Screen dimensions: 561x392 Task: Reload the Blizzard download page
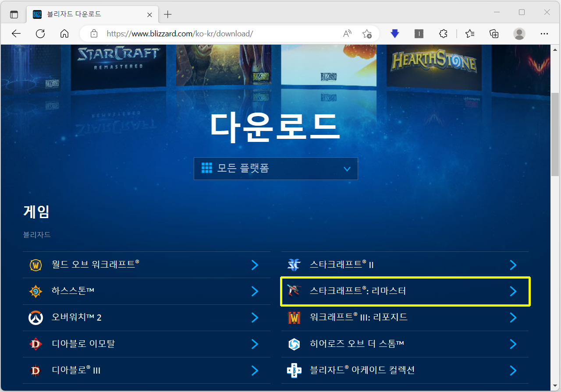[x=40, y=34]
